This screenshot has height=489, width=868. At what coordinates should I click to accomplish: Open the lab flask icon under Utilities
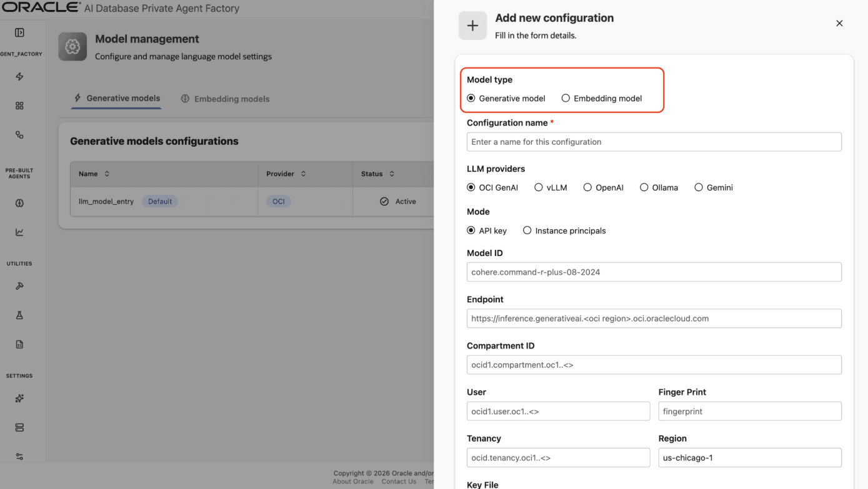(x=19, y=315)
